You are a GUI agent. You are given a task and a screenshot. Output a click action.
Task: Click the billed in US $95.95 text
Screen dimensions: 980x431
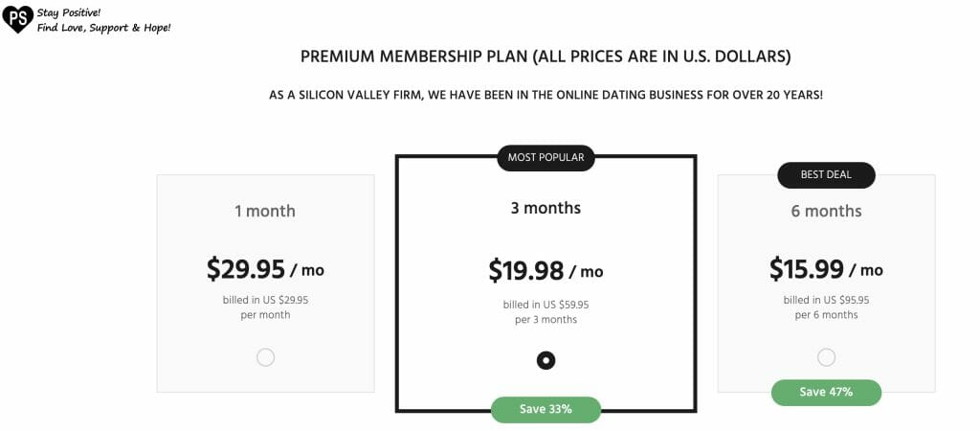tap(826, 300)
